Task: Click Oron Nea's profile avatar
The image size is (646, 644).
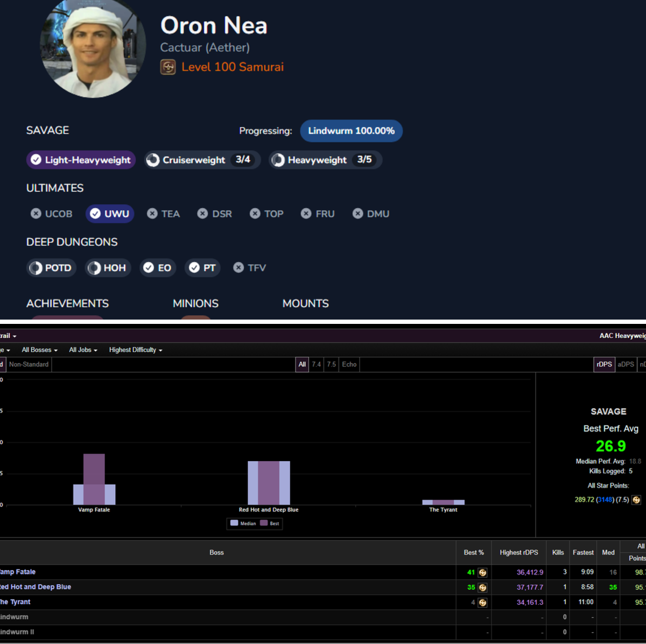Action: point(93,46)
